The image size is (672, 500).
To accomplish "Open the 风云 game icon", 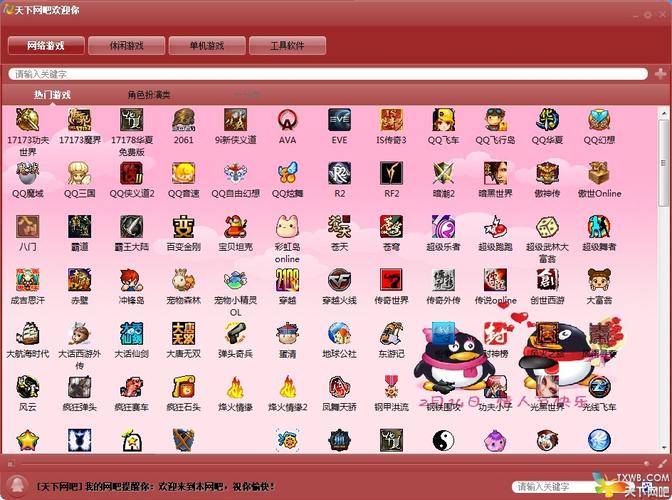I will click(x=27, y=387).
